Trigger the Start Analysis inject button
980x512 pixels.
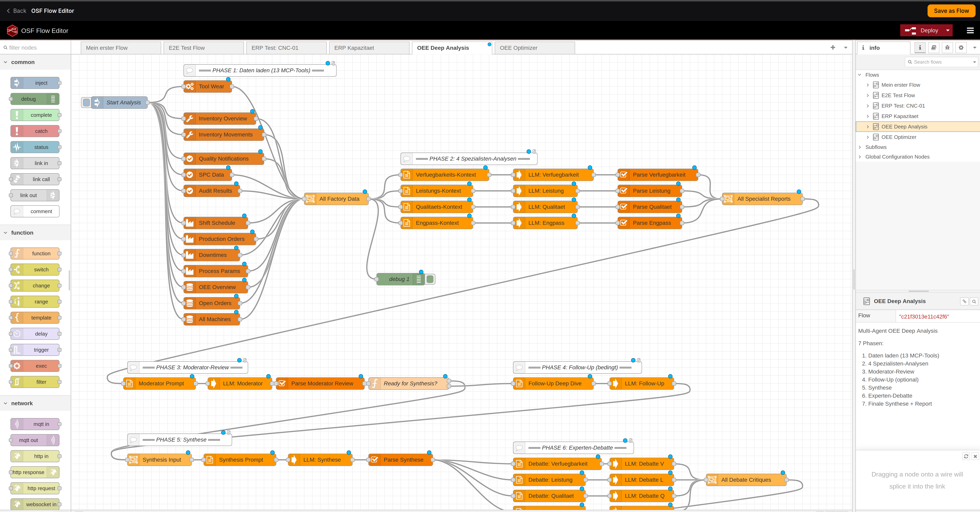point(86,102)
